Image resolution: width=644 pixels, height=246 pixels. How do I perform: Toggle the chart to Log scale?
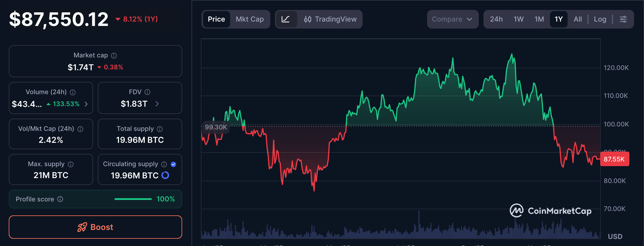point(600,19)
